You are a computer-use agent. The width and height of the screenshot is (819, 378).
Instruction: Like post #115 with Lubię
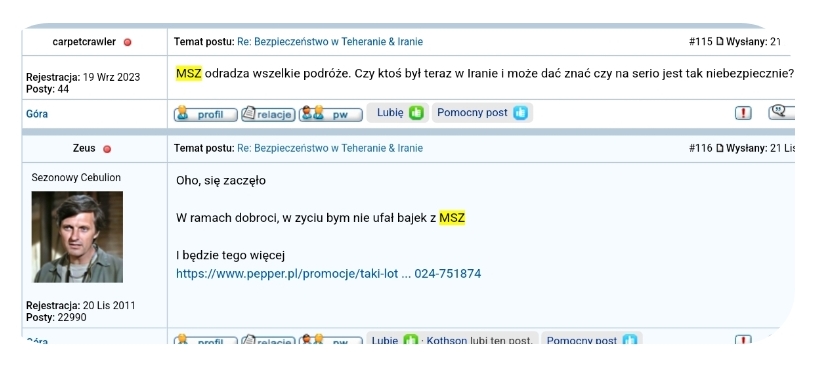[398, 113]
